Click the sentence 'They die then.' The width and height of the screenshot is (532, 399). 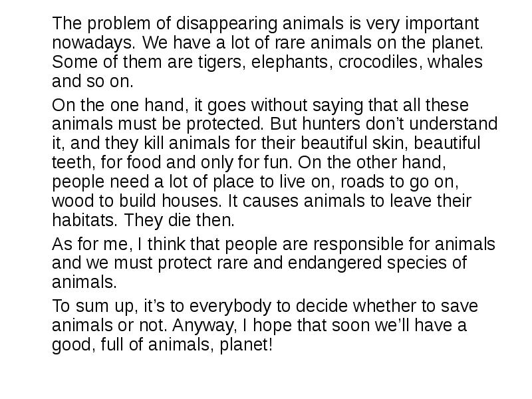click(x=179, y=220)
